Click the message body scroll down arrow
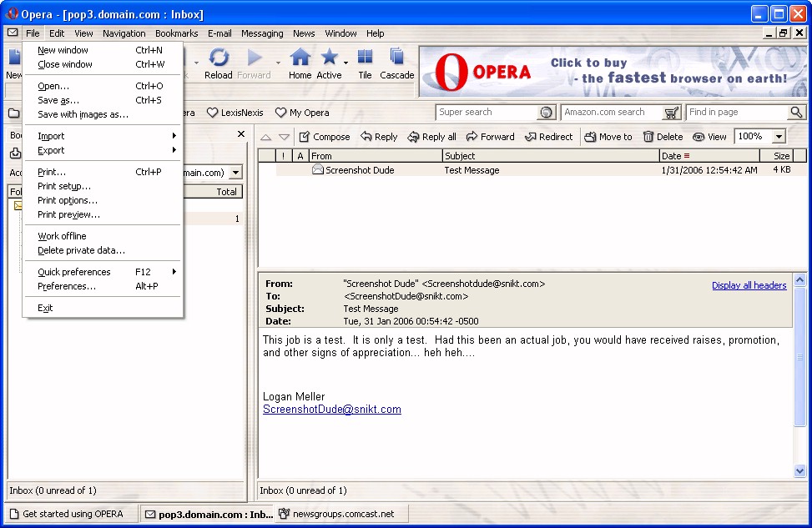 click(799, 471)
